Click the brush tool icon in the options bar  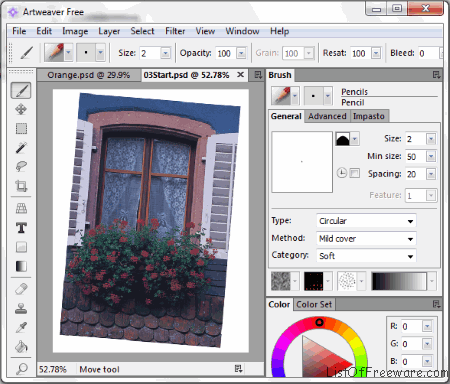[x=26, y=53]
